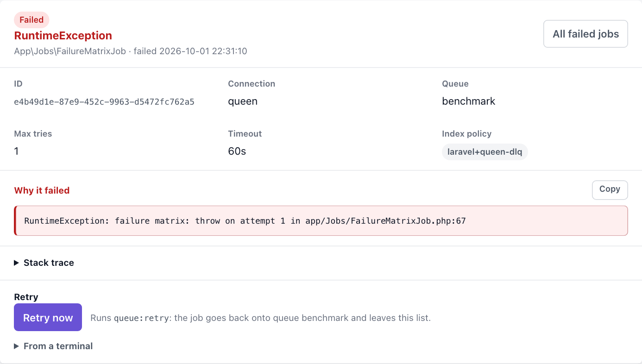Select the Connection value queen
The image size is (642, 364).
coord(243,101)
